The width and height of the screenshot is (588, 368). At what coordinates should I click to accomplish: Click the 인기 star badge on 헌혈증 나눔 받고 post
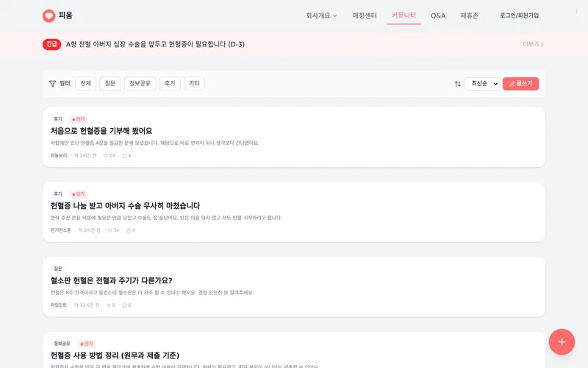pyautogui.click(x=79, y=194)
